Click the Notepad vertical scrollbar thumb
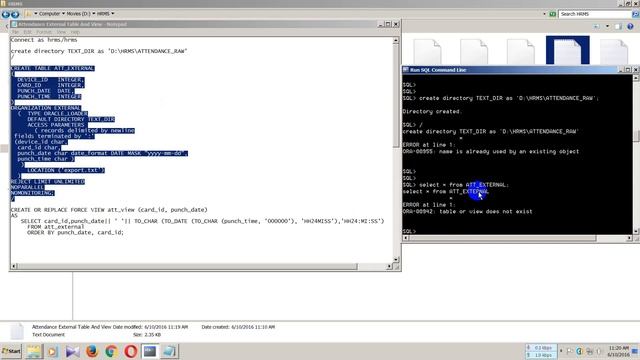The width and height of the screenshot is (640, 360). [396, 96]
